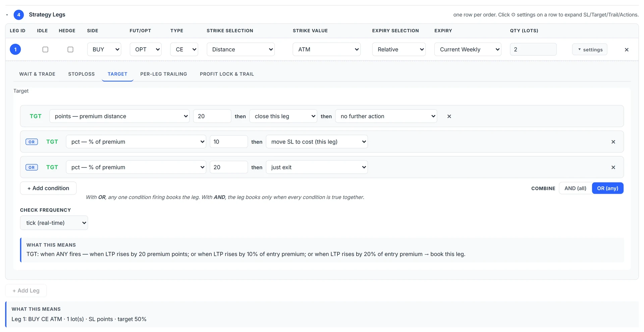This screenshot has width=644, height=332.
Task: Toggle the Idle checkbox for leg 1
Action: pos(45,49)
